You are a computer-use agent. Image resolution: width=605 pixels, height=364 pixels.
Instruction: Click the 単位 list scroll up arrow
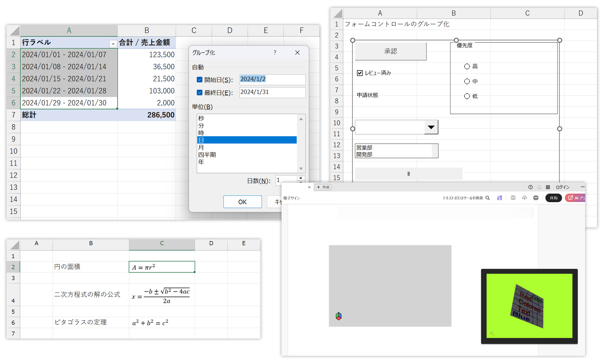coord(301,119)
